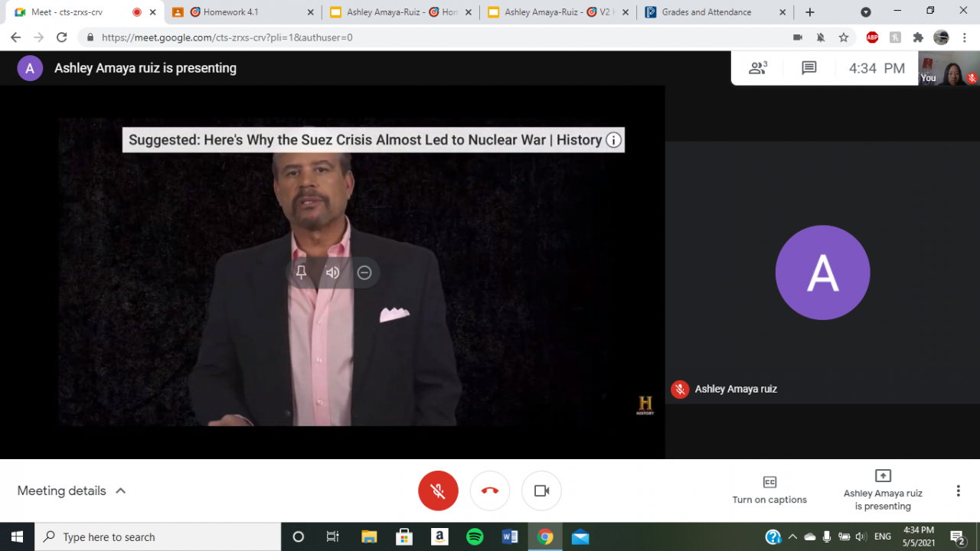The height and width of the screenshot is (551, 980).
Task: Click the browser address bar
Action: tap(444, 37)
